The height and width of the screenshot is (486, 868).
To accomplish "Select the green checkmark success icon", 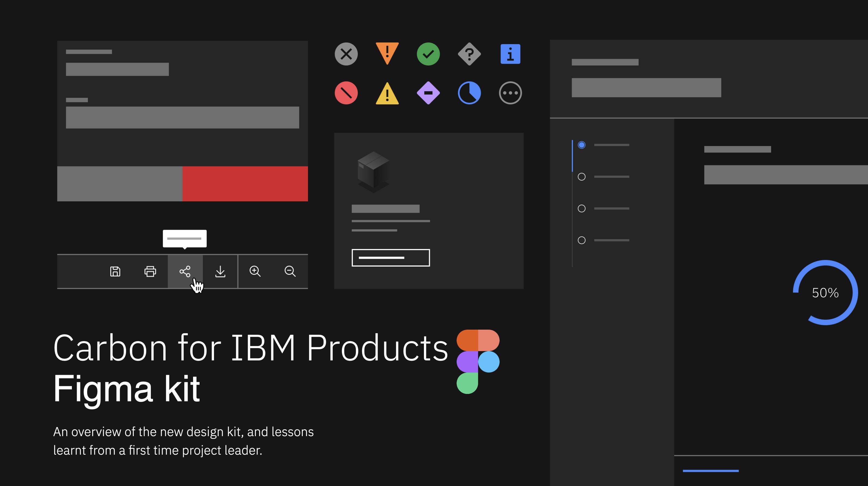I will point(428,54).
